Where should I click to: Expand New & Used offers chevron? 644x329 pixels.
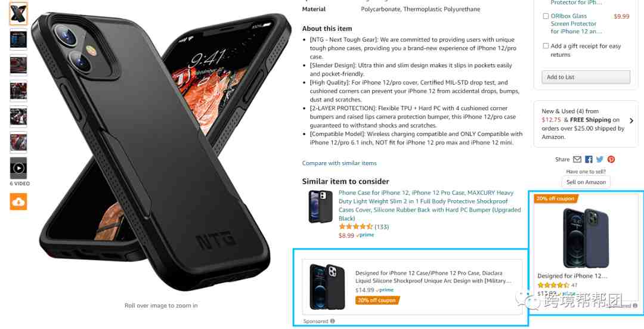[x=631, y=121]
